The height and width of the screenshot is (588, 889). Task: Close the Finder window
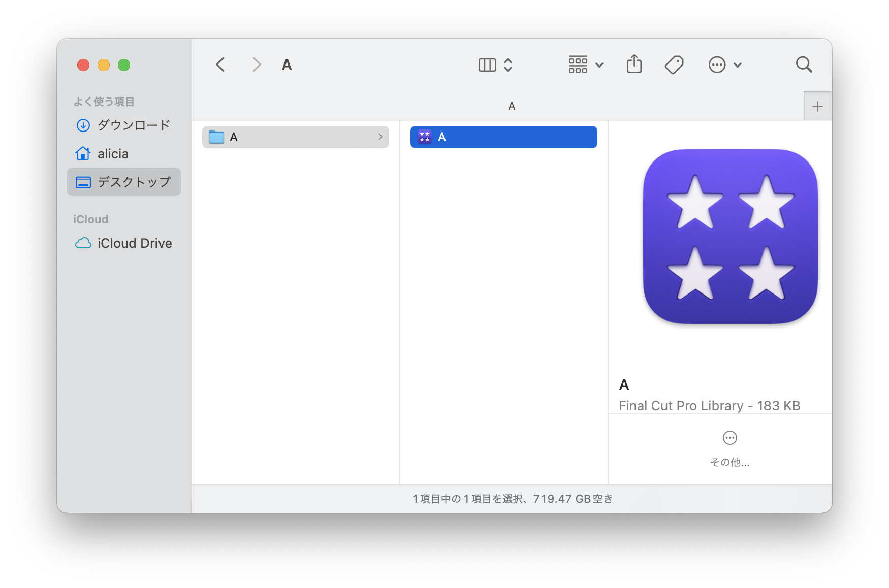(83, 65)
